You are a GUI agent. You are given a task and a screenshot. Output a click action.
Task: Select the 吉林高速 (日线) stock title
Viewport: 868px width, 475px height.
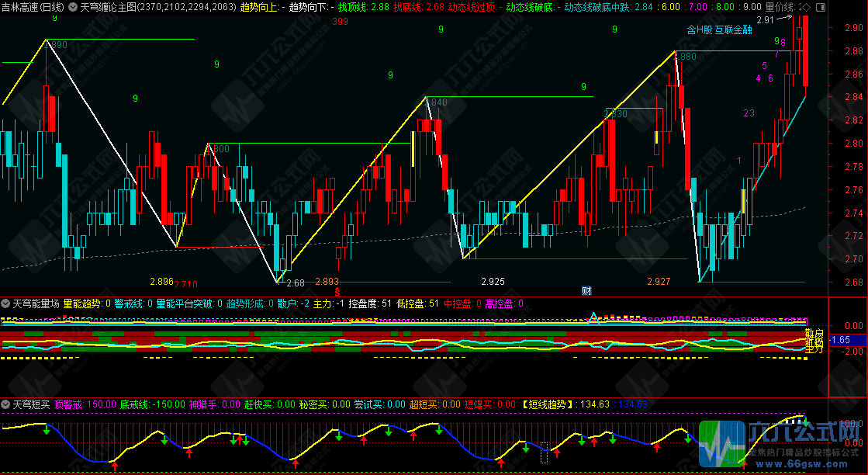pos(33,7)
